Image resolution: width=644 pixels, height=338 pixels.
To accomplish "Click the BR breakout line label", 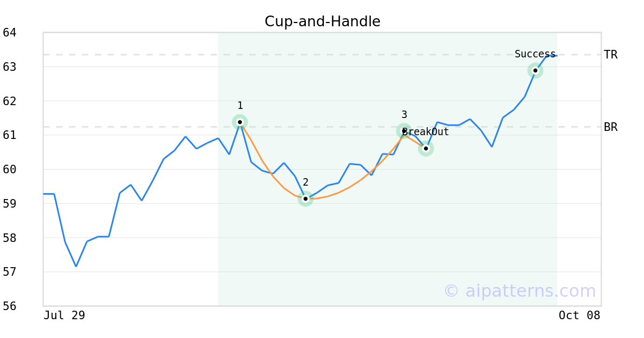I will coord(611,127).
